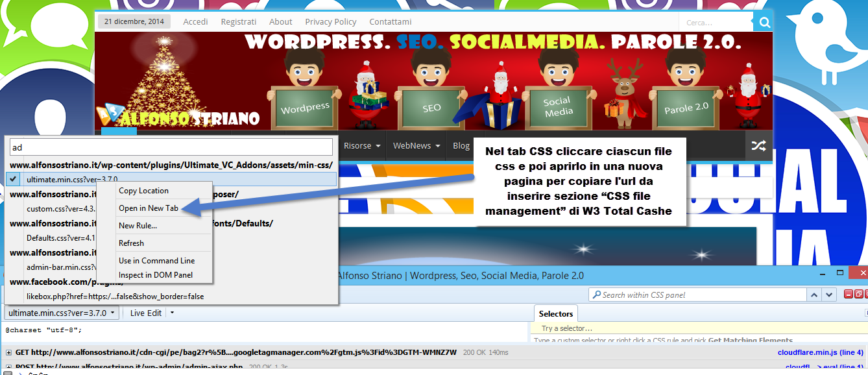Select the admin-bar.min.css stylesheet entry
Image resolution: width=868 pixels, height=375 pixels.
click(61, 267)
